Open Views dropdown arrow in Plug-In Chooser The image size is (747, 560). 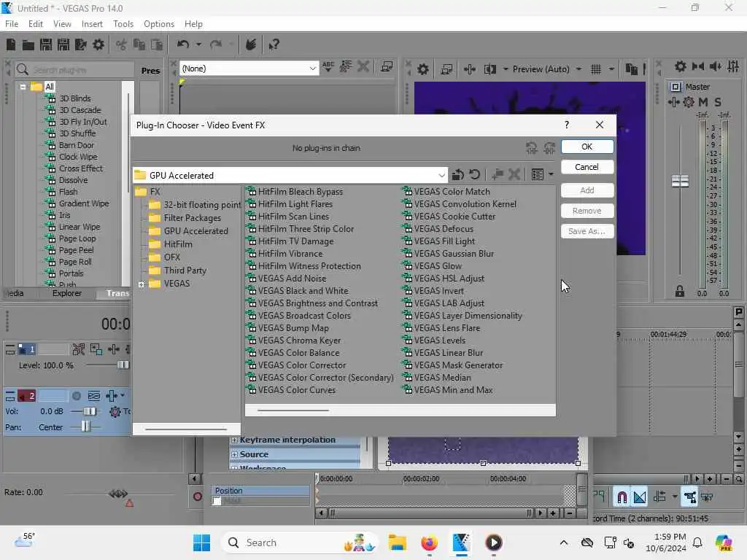(x=551, y=175)
